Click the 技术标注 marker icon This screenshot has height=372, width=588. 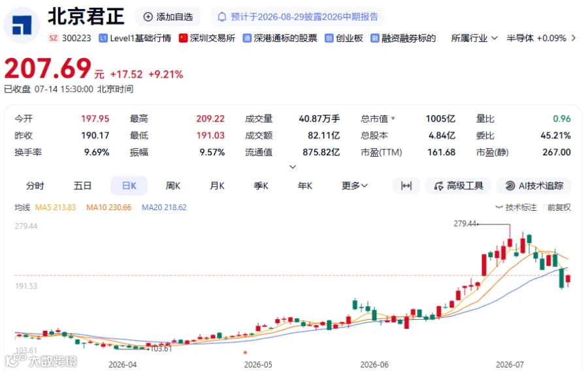pyautogui.click(x=499, y=208)
